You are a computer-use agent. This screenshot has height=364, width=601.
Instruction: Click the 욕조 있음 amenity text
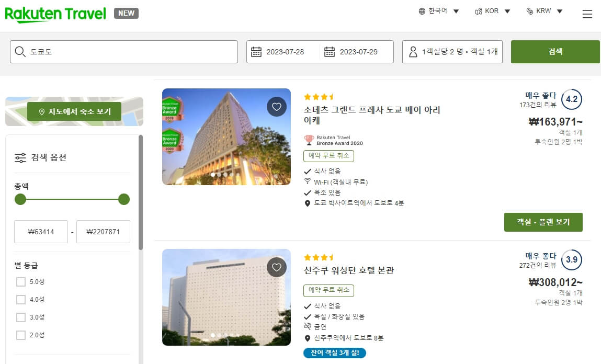tap(327, 193)
